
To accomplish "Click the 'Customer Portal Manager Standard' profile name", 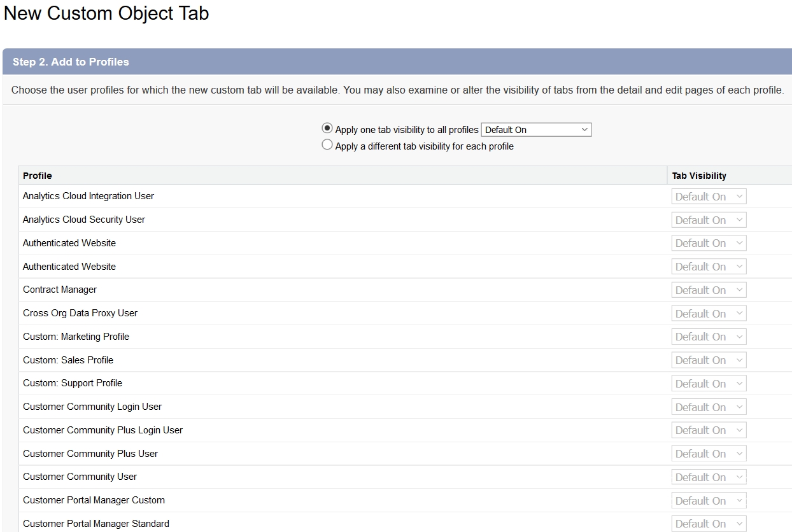I will [96, 524].
